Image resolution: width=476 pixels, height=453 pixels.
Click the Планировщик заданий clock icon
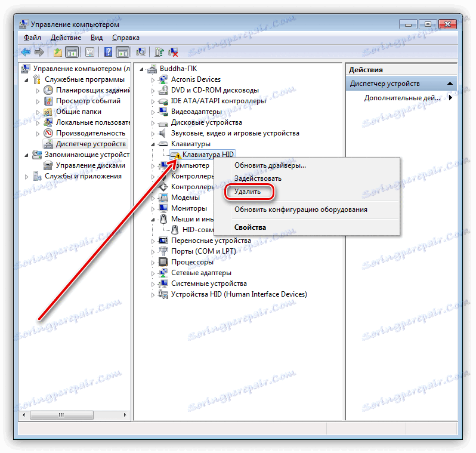click(x=48, y=90)
